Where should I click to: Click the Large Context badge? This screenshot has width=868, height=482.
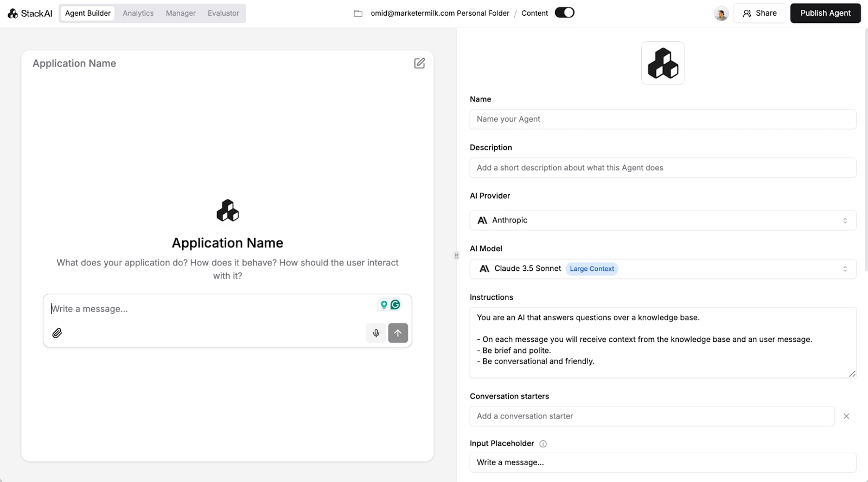[x=592, y=269]
